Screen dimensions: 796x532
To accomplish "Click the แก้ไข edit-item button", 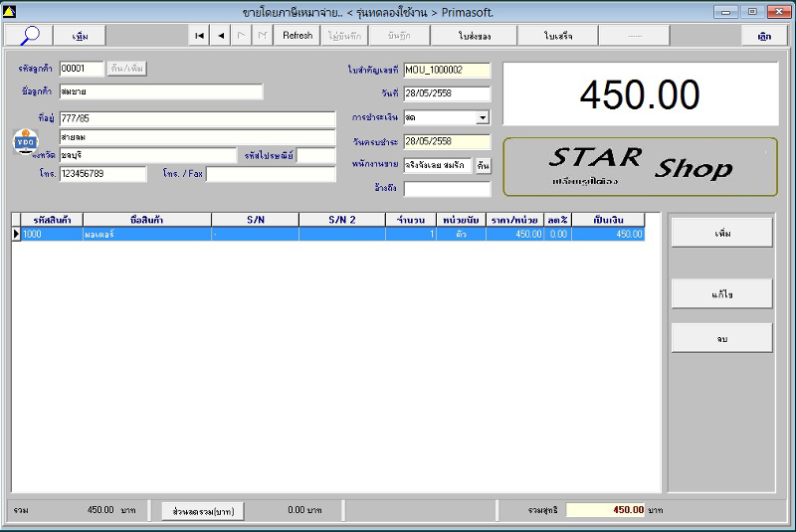I will point(722,293).
